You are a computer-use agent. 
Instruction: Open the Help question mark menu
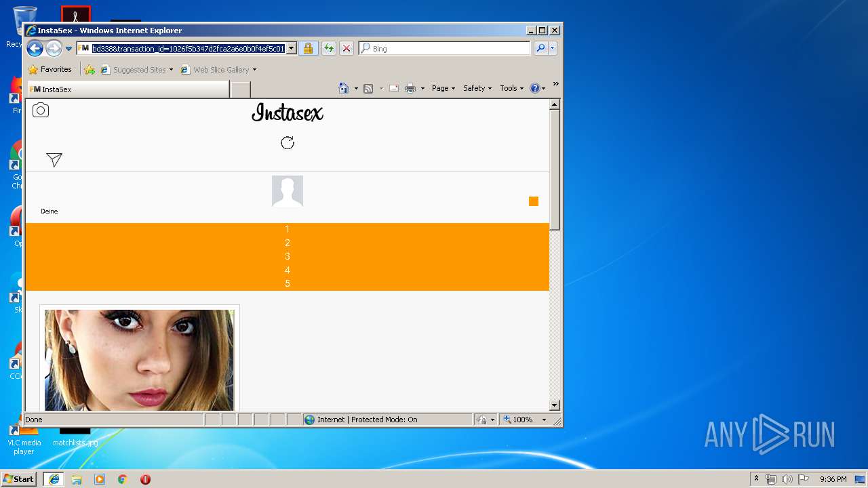[537, 88]
